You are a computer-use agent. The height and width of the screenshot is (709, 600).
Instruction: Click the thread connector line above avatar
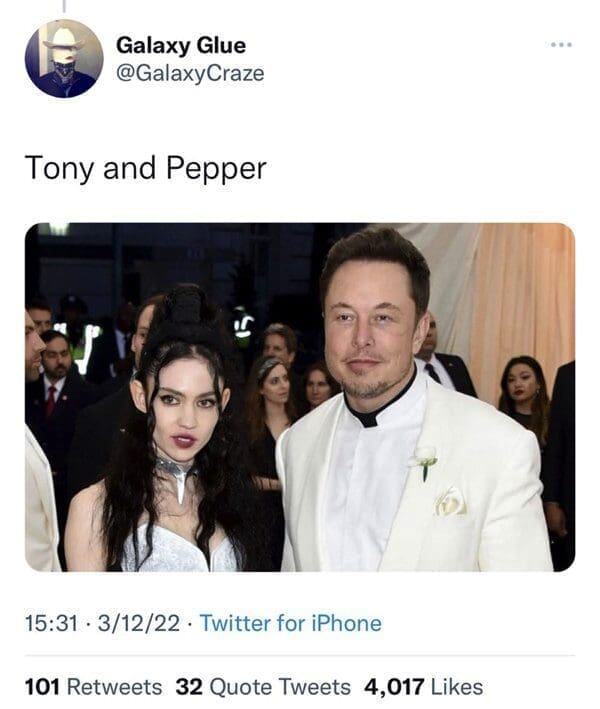64,7
